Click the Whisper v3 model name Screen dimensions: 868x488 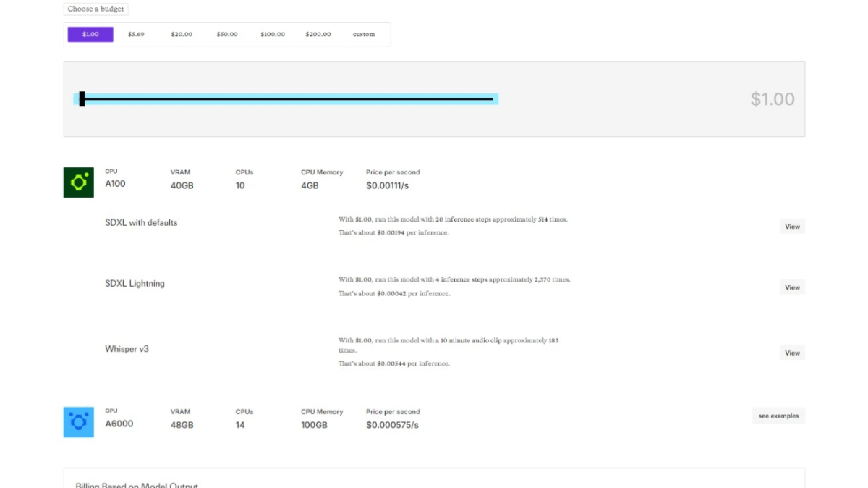click(127, 349)
